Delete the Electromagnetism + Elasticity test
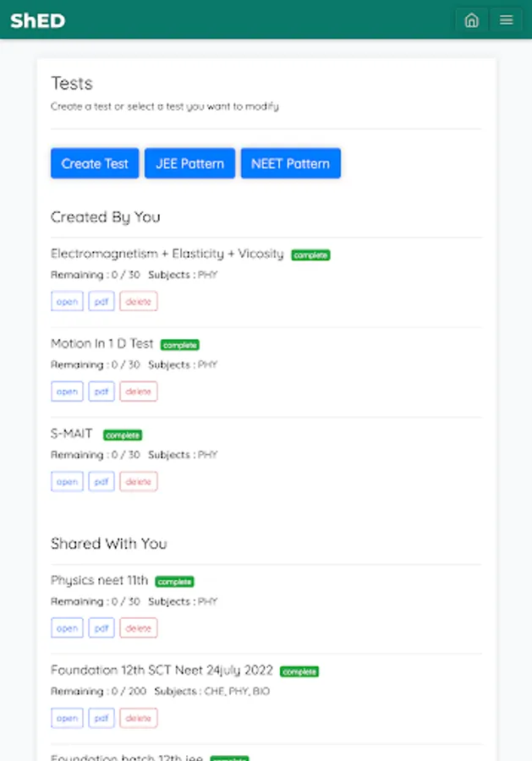 (138, 301)
